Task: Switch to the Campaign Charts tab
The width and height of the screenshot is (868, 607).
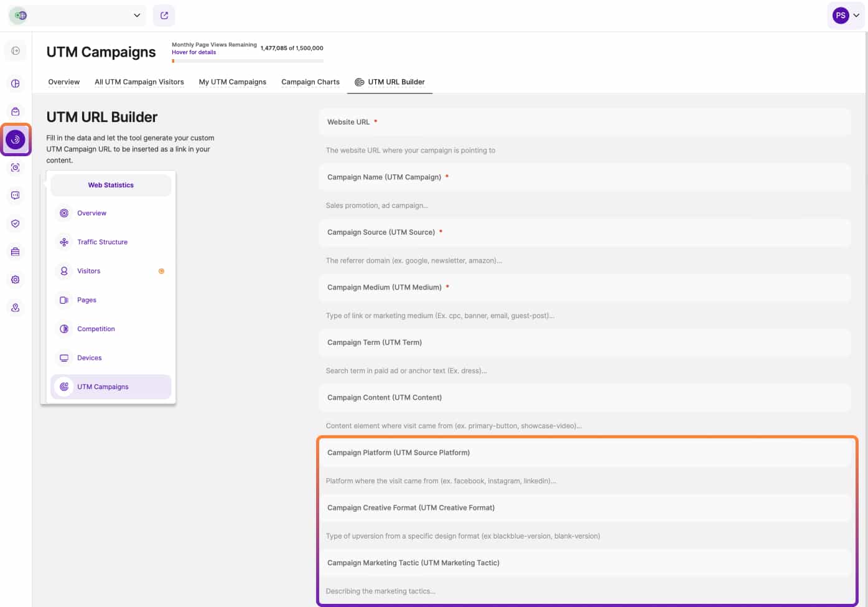Action: pos(310,82)
